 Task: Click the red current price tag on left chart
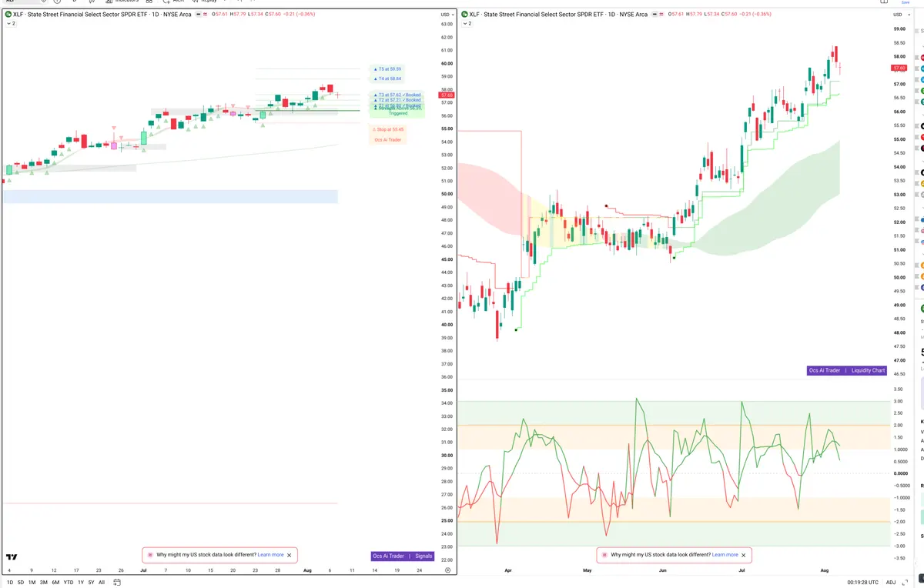(x=447, y=95)
